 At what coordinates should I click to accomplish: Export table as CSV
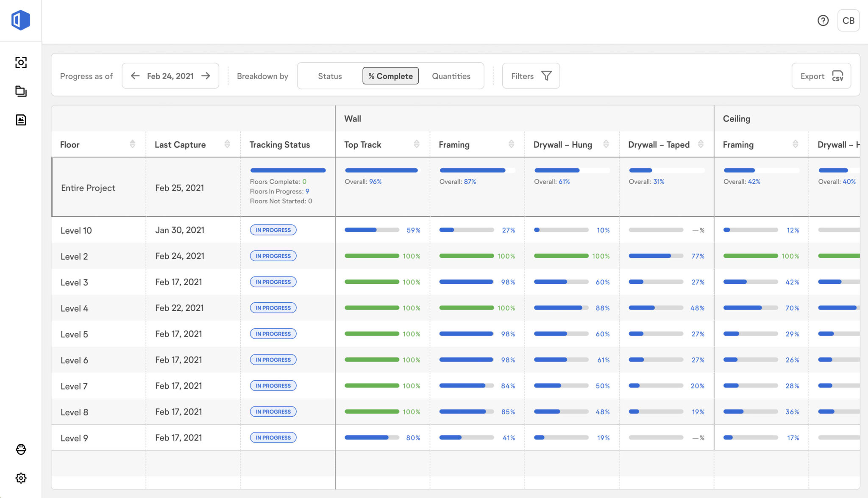point(821,76)
